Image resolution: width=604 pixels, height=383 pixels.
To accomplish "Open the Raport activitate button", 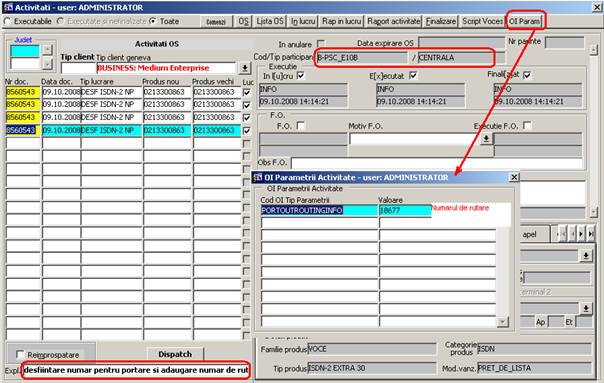I will tap(393, 21).
